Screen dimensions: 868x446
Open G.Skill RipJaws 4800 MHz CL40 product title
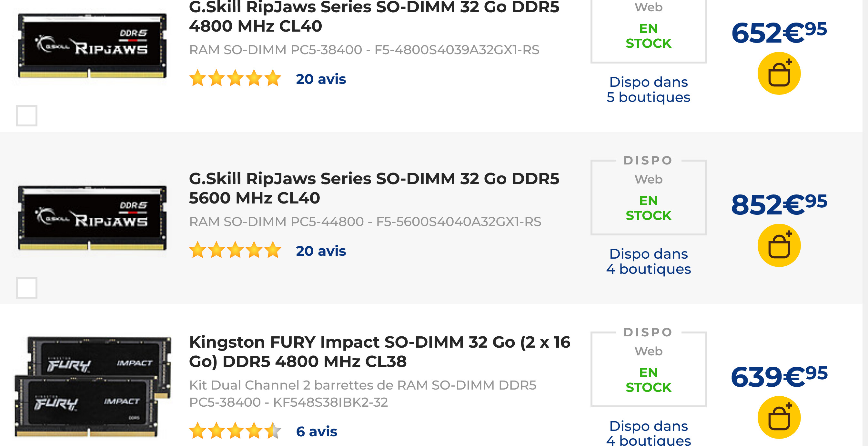pyautogui.click(x=374, y=16)
